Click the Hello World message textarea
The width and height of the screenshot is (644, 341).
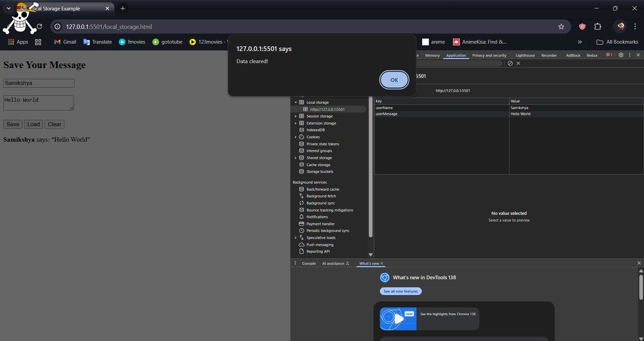(39, 103)
